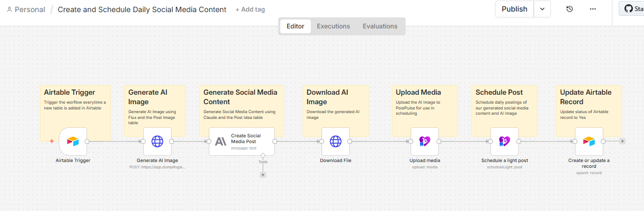Expand the Publish dropdown arrow
This screenshot has height=211, width=644.
[542, 9]
